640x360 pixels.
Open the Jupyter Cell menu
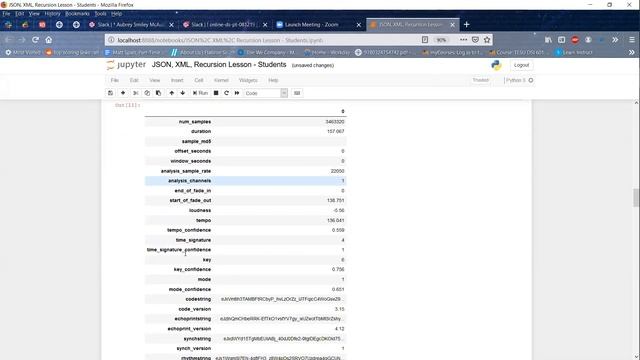(199, 80)
